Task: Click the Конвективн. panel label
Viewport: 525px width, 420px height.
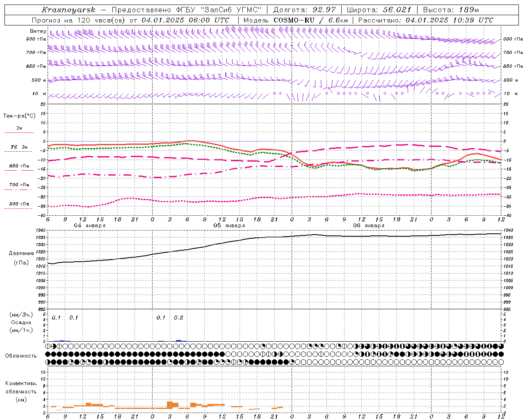Action: click(x=21, y=383)
